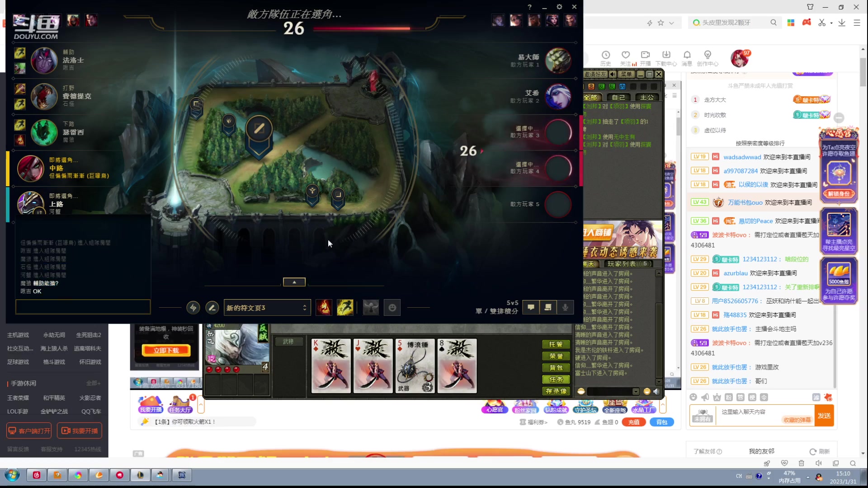The height and width of the screenshot is (488, 868).
Task: Open 背包 backpack button below stream
Action: pos(662,422)
